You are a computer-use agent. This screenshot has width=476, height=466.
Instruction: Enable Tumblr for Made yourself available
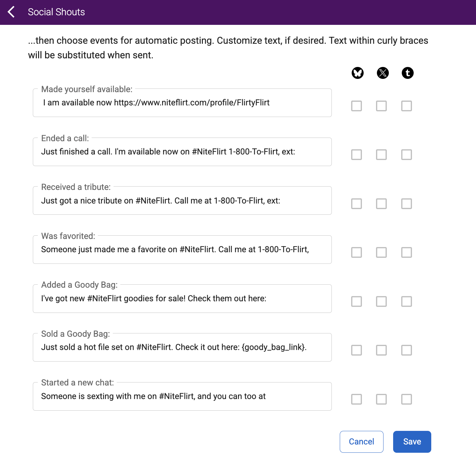tap(407, 106)
